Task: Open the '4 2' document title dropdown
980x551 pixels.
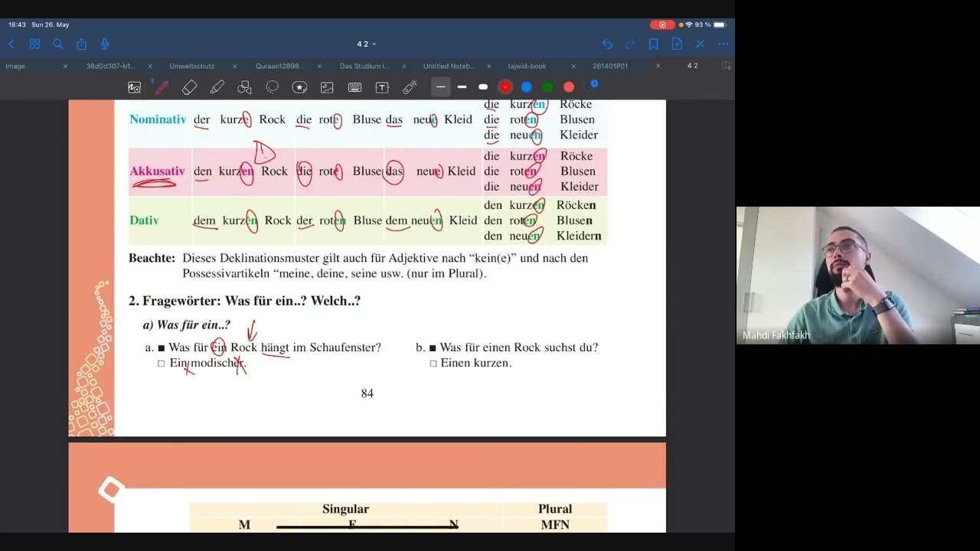Action: pos(367,44)
